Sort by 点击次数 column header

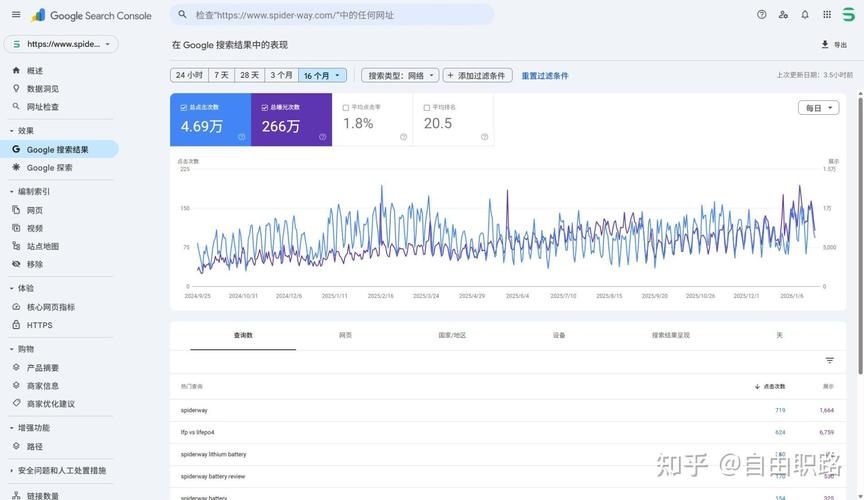770,386
